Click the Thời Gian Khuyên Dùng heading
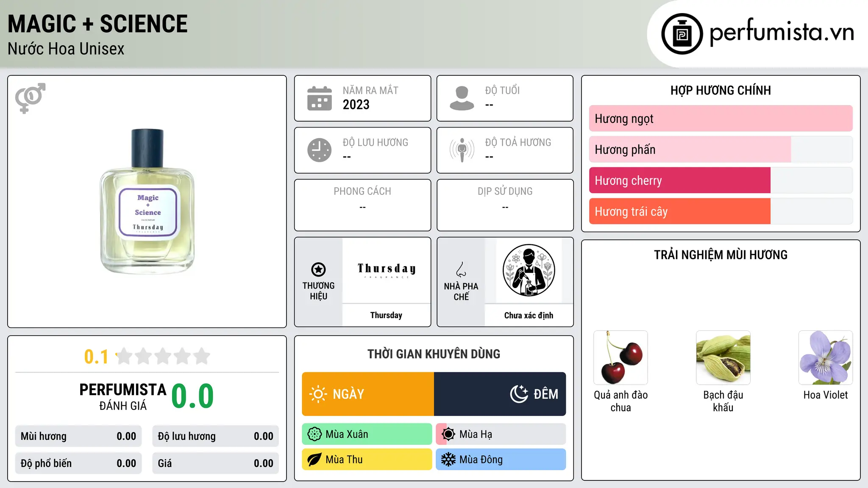 point(434,354)
